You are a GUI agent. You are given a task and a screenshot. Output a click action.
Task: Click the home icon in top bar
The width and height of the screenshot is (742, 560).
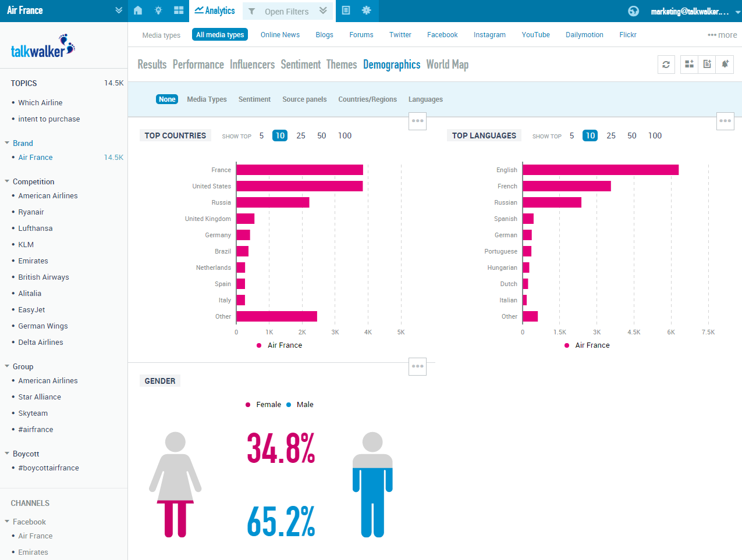pos(138,10)
